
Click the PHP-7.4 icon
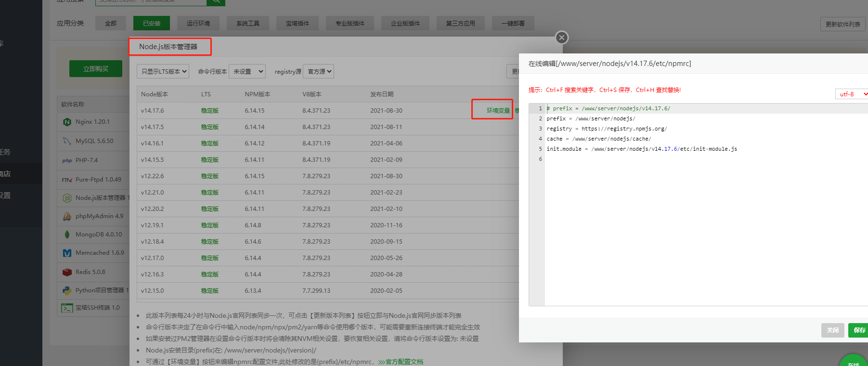[67, 160]
